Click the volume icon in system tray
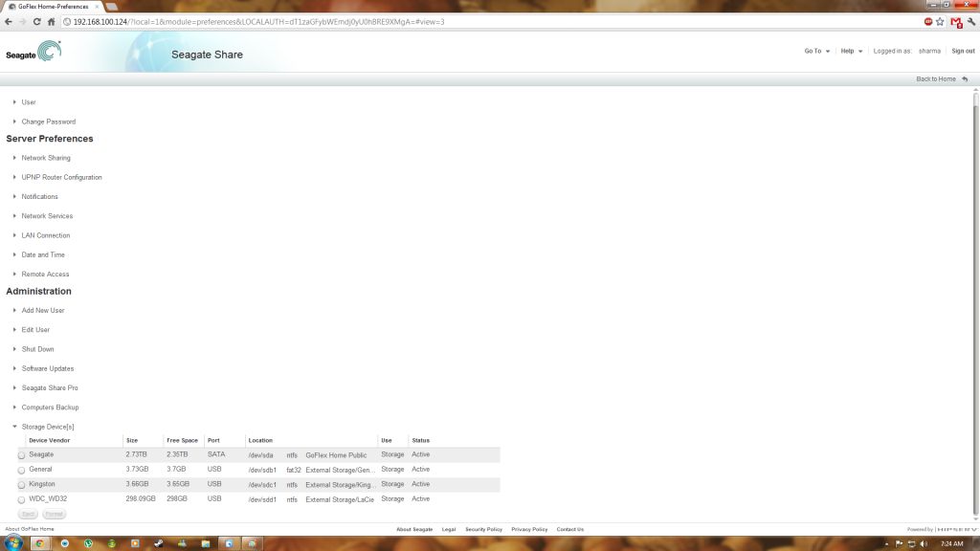Image resolution: width=980 pixels, height=551 pixels. click(x=924, y=544)
